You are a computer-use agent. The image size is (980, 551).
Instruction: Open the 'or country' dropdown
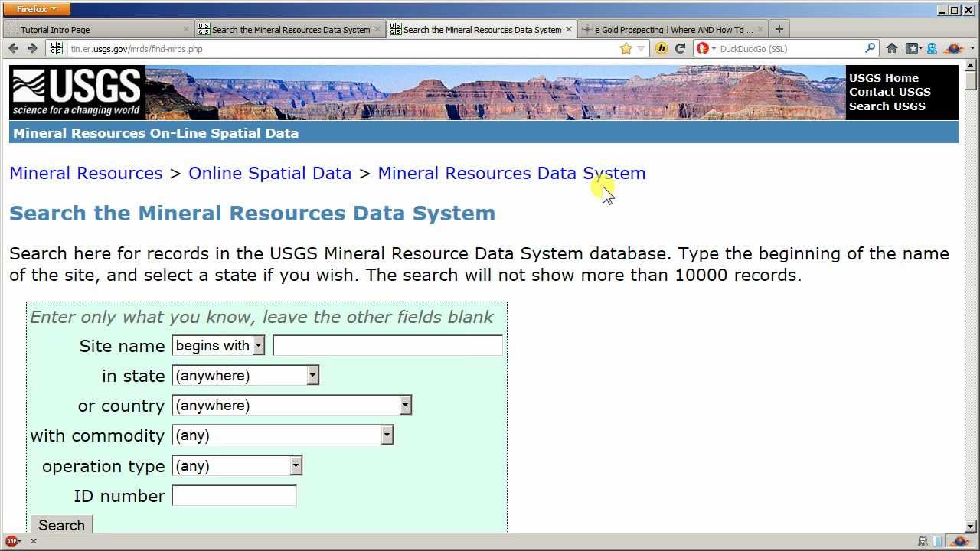[292, 406]
